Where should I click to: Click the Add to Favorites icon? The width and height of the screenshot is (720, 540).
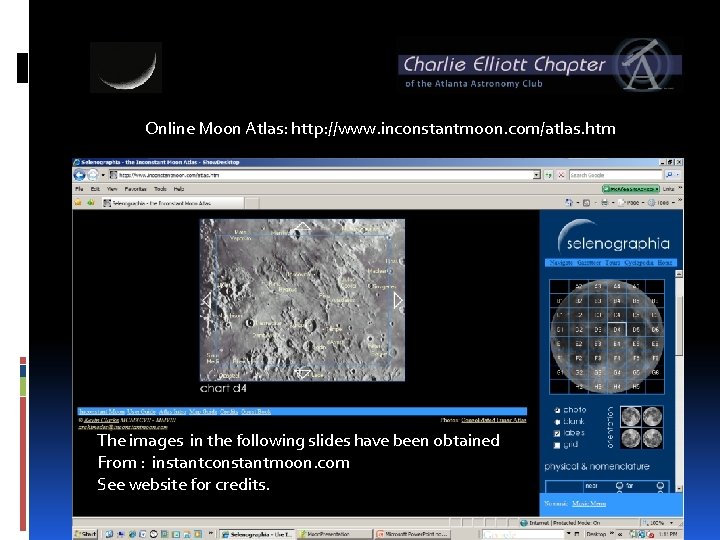90,202
